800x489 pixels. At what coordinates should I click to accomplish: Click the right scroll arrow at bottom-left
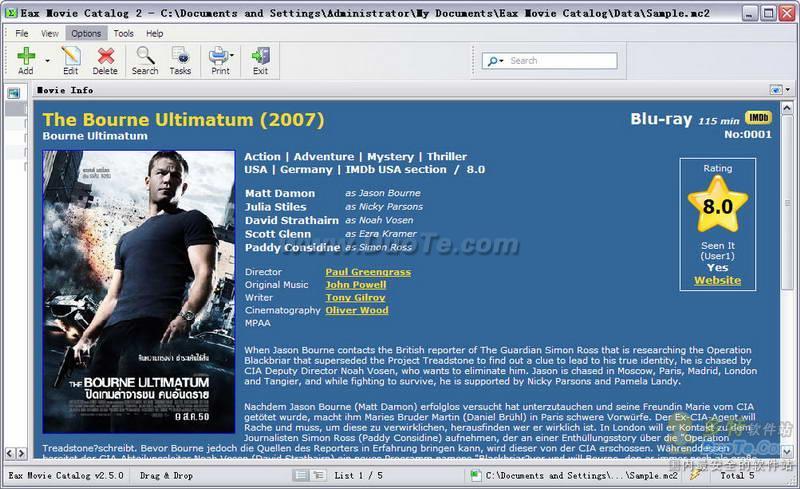click(21, 453)
